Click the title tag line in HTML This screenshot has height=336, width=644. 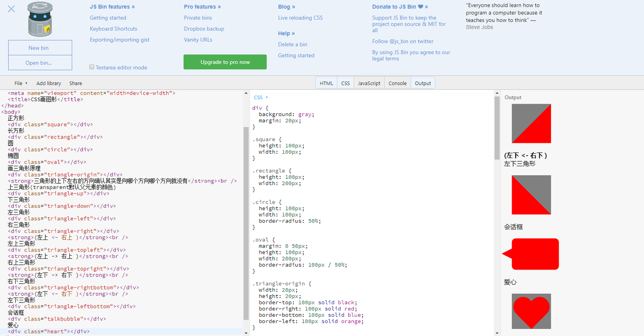point(46,99)
